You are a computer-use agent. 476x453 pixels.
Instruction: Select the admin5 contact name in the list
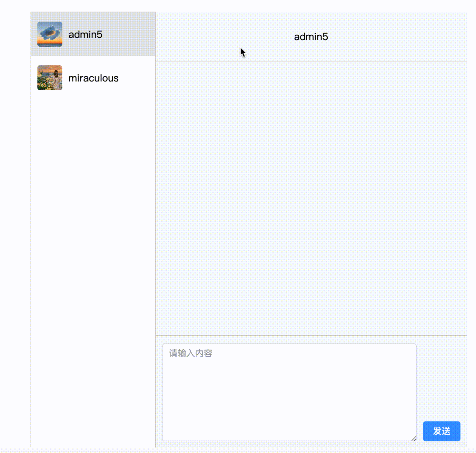[85, 34]
